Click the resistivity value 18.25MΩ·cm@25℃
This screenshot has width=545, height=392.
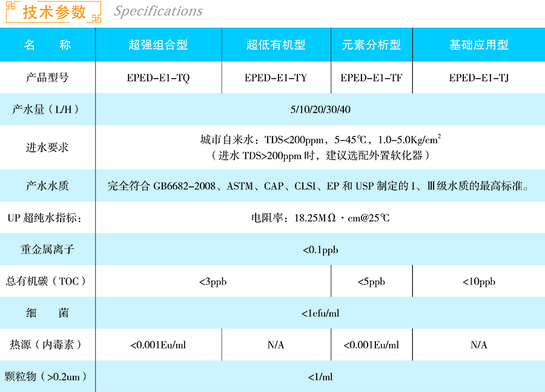click(x=320, y=218)
